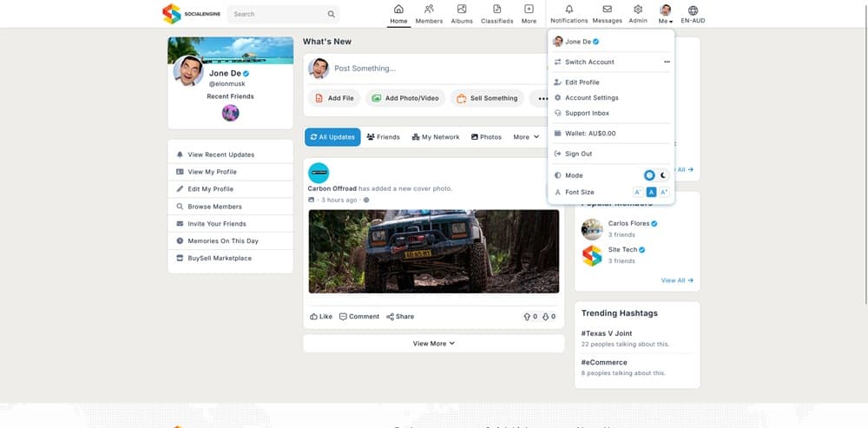The image size is (868, 428).
Task: Select light mode sun toggle
Action: point(649,175)
